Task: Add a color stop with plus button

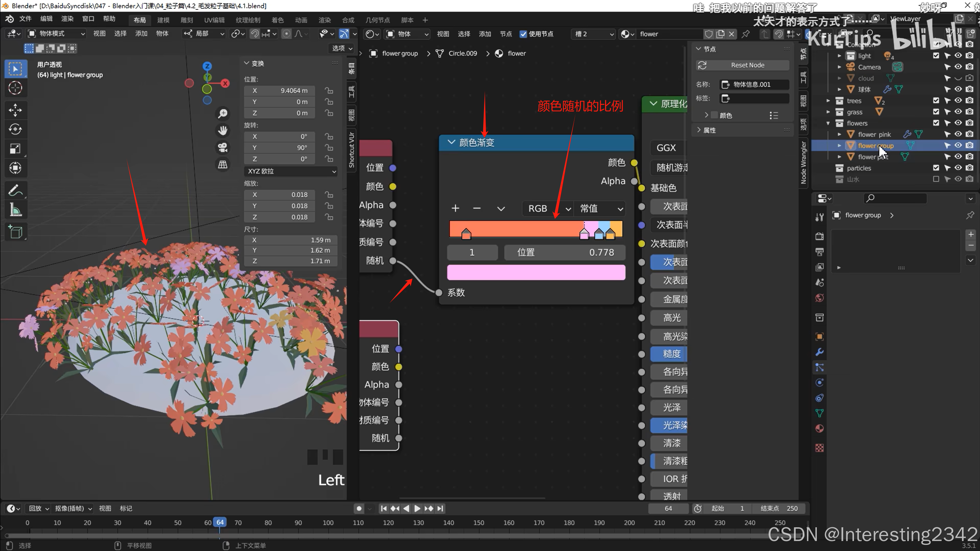Action: point(455,209)
